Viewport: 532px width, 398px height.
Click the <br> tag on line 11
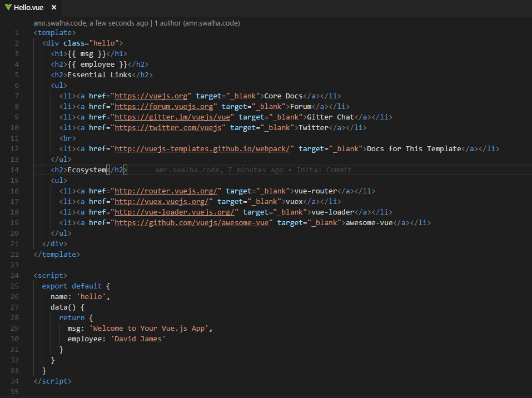click(x=67, y=138)
